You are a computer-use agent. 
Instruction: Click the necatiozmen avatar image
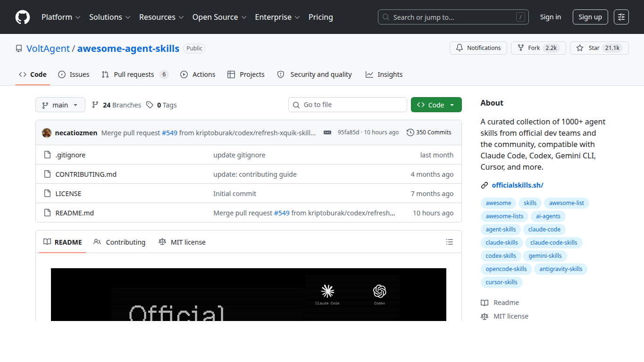click(x=47, y=133)
